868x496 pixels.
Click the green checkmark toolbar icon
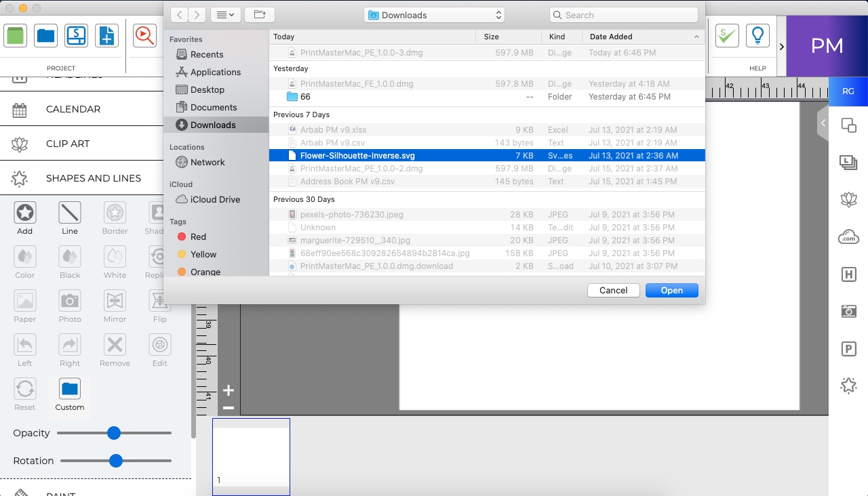coord(727,35)
